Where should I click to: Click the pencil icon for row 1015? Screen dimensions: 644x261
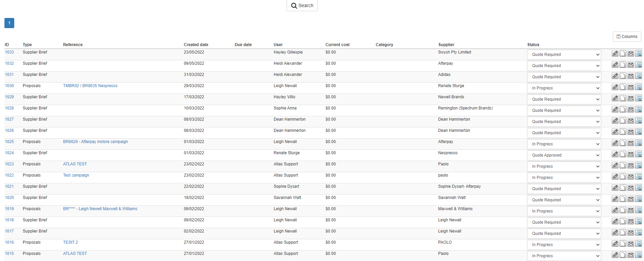click(x=615, y=255)
